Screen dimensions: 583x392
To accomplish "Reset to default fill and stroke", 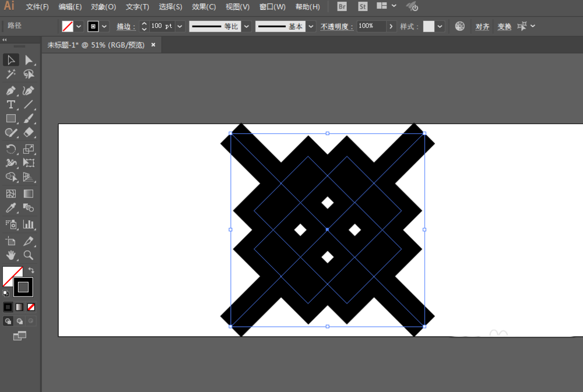I will tap(6, 294).
